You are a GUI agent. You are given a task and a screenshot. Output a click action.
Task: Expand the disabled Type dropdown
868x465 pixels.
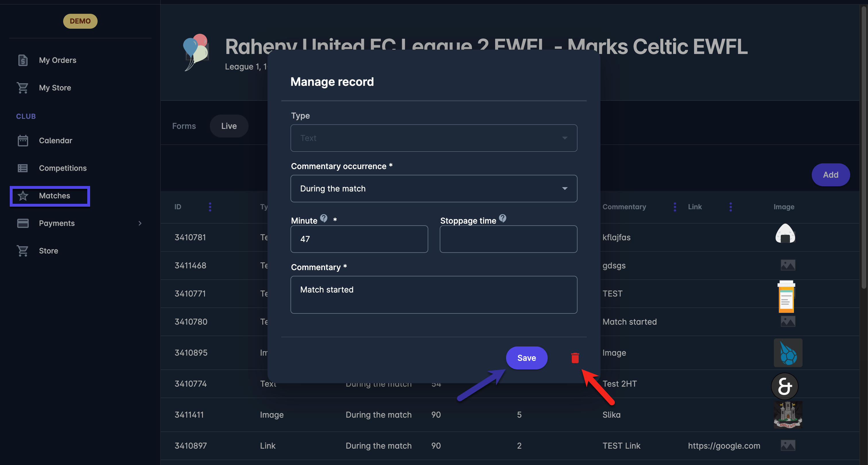tap(434, 138)
